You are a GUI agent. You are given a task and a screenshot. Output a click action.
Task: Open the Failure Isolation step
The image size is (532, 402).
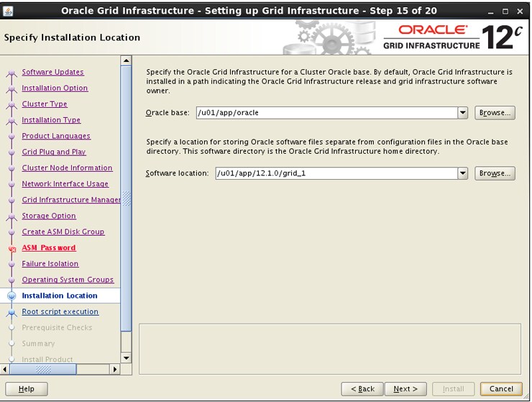coord(50,263)
